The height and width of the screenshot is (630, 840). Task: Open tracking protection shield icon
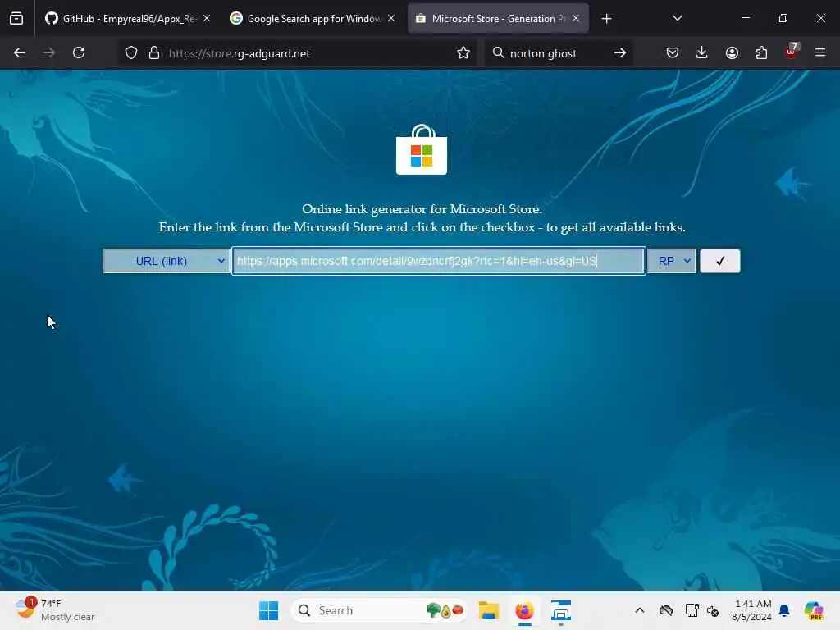pyautogui.click(x=131, y=53)
